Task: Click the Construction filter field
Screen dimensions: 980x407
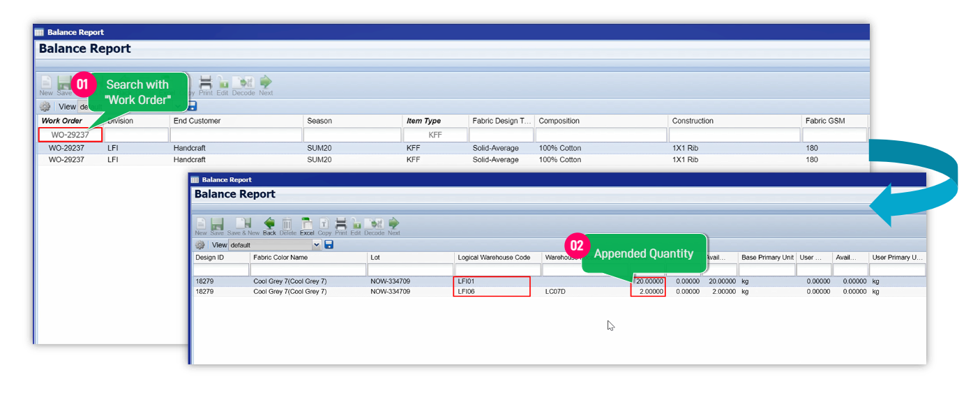Action: (734, 135)
